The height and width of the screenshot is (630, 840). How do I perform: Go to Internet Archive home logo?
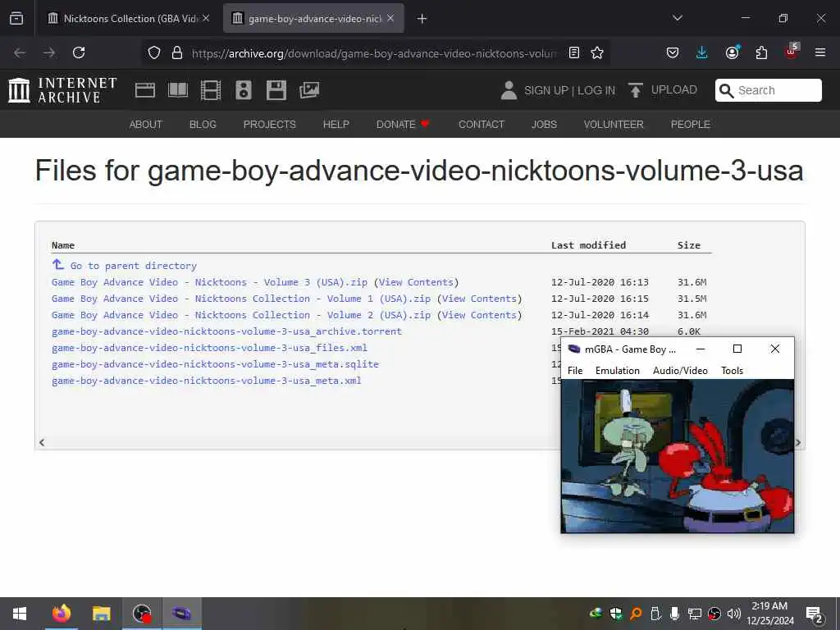click(62, 90)
